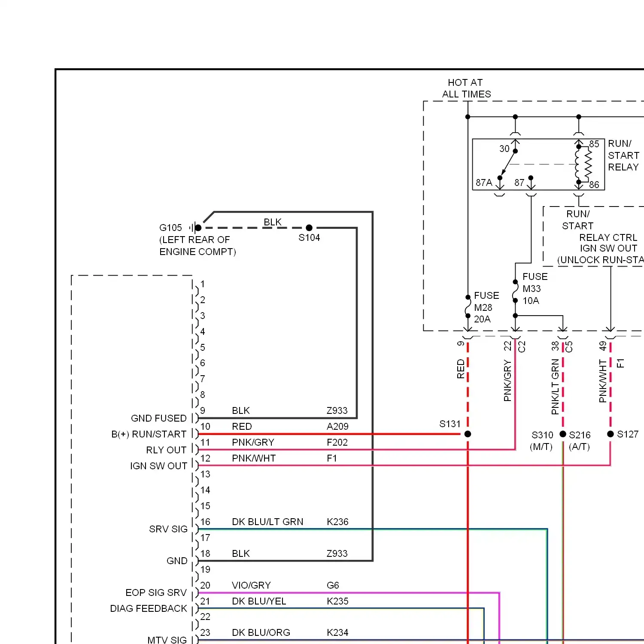The width and height of the screenshot is (644, 644).
Task: Click the S216 (A/T) splice label
Action: click(x=580, y=441)
